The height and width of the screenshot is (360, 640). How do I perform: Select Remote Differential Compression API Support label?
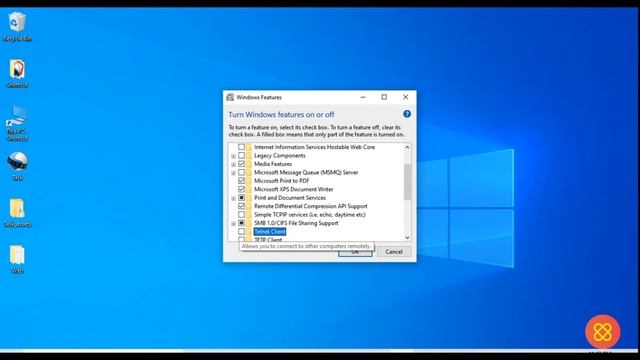(x=311, y=206)
